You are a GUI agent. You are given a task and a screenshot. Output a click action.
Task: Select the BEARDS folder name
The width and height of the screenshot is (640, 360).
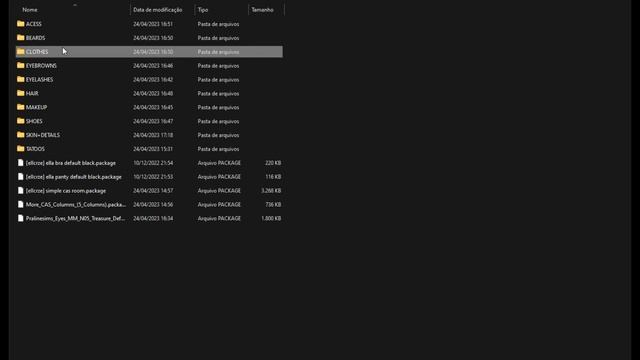tap(36, 38)
